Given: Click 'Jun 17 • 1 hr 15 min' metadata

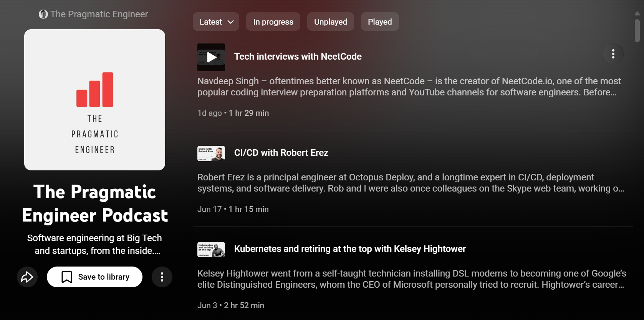Looking at the screenshot, I should click(x=233, y=209).
